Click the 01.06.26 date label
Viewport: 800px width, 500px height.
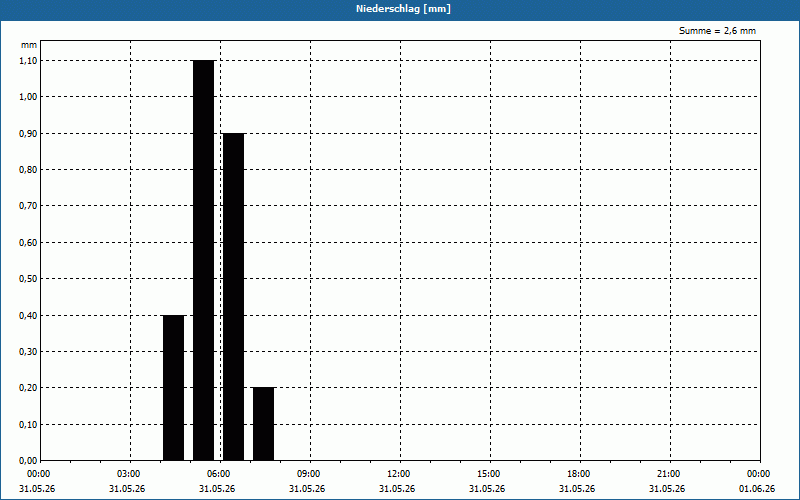757,489
